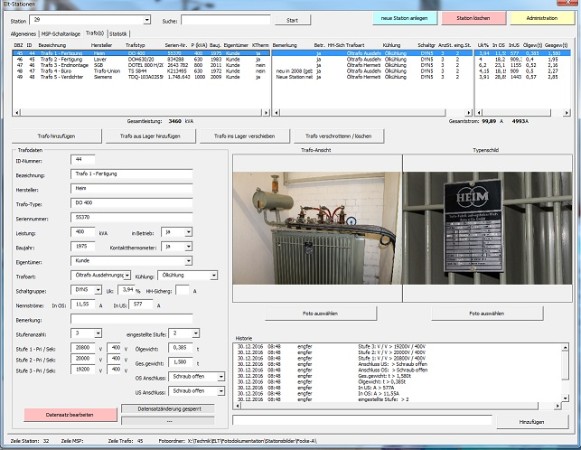Select the Trafo 1 - Fertigung list row
The height and width of the screenshot is (450, 581).
(x=141, y=53)
